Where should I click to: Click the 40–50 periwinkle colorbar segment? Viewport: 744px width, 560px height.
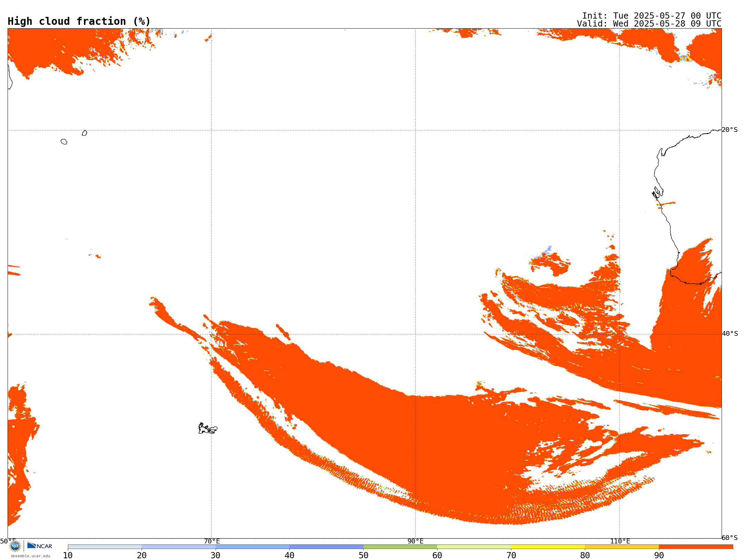click(326, 547)
